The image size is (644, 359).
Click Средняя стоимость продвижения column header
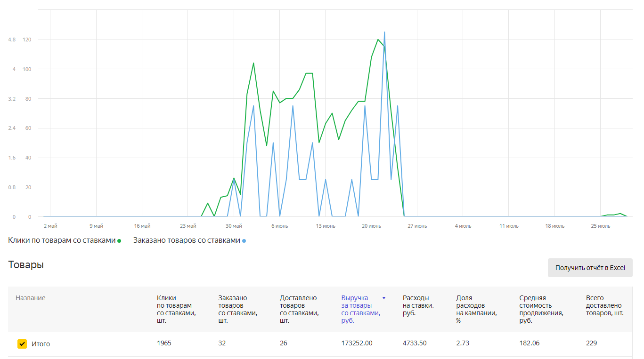542,309
